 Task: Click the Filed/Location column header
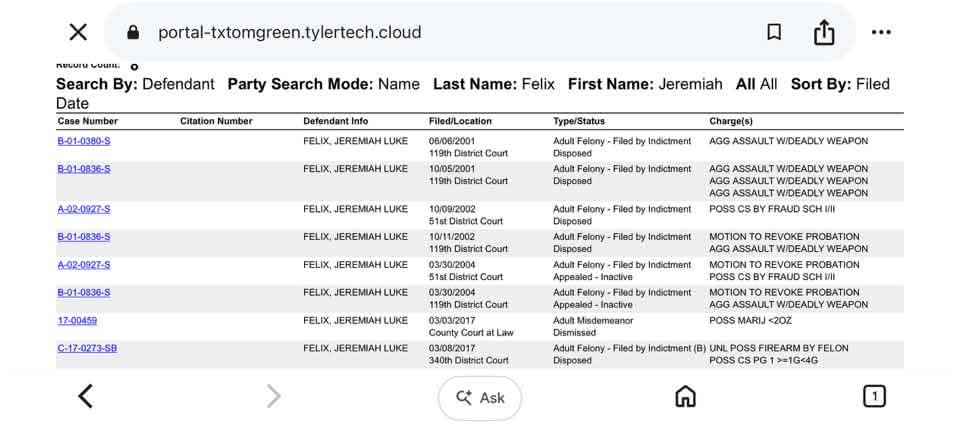460,121
